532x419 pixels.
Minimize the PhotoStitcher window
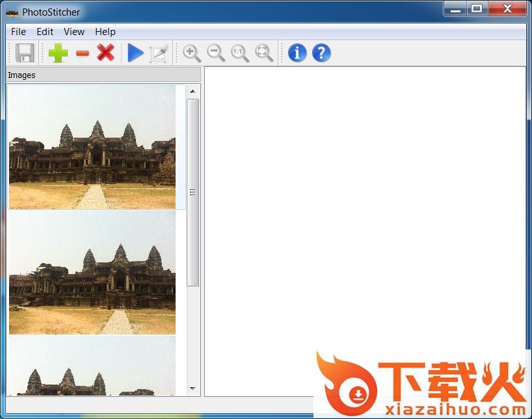pos(455,9)
